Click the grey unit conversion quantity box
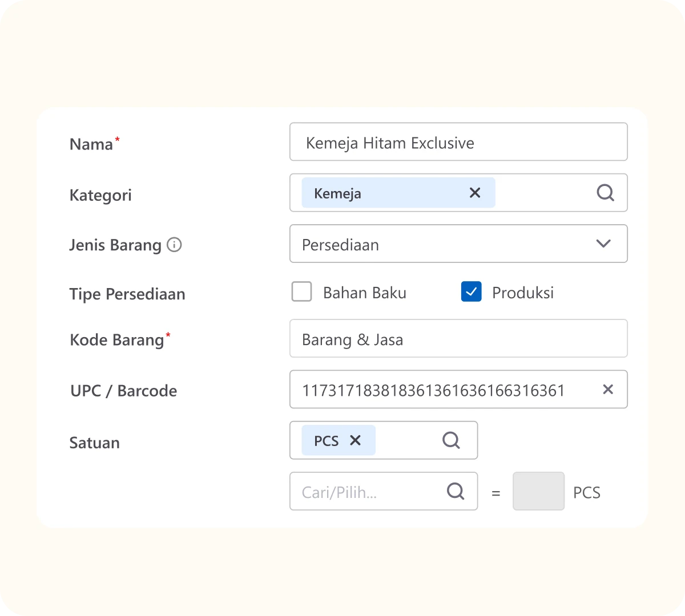 coord(538,491)
